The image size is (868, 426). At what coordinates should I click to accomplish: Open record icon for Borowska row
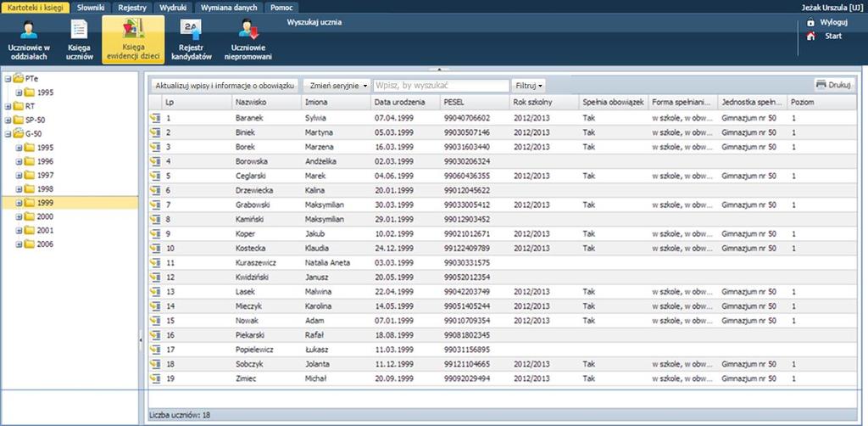tap(155, 161)
